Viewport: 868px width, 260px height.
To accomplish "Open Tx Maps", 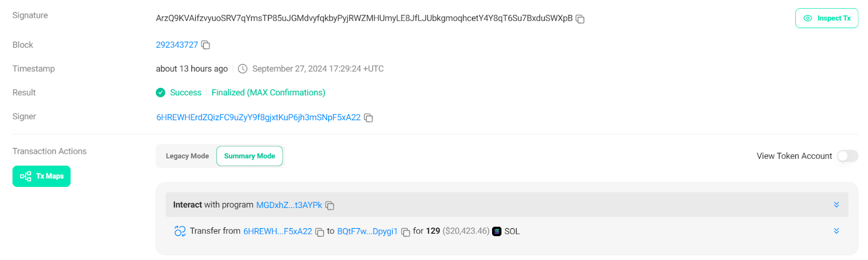I will click(x=42, y=176).
